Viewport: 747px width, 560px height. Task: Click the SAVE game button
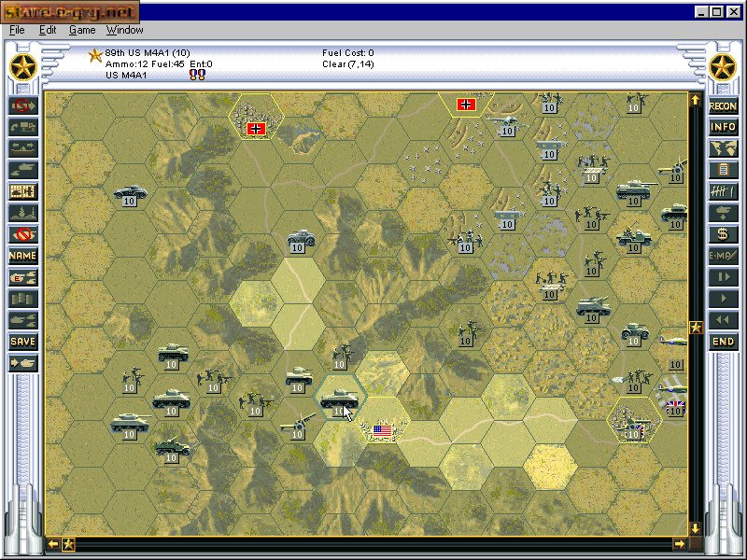22,342
